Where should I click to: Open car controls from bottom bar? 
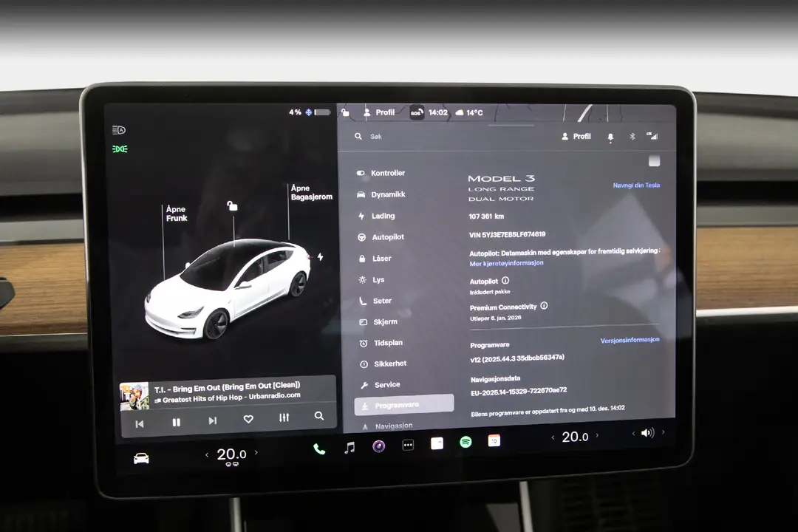tap(141, 459)
